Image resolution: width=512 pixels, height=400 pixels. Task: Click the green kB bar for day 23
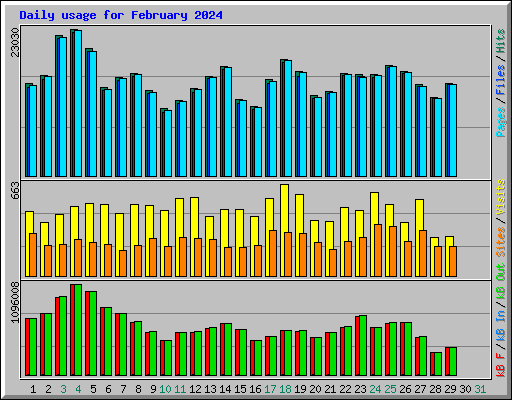(363, 345)
